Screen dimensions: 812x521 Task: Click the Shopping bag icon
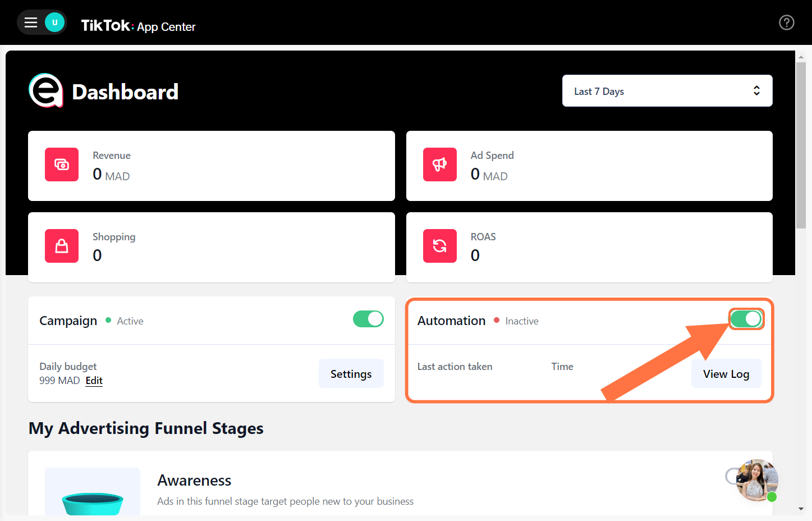(62, 246)
